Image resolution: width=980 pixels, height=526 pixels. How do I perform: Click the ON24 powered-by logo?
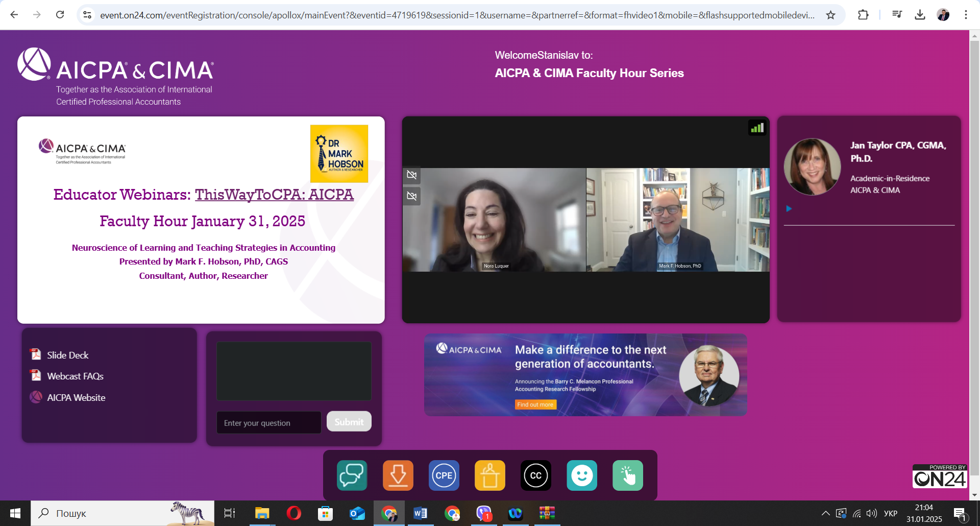pos(940,476)
